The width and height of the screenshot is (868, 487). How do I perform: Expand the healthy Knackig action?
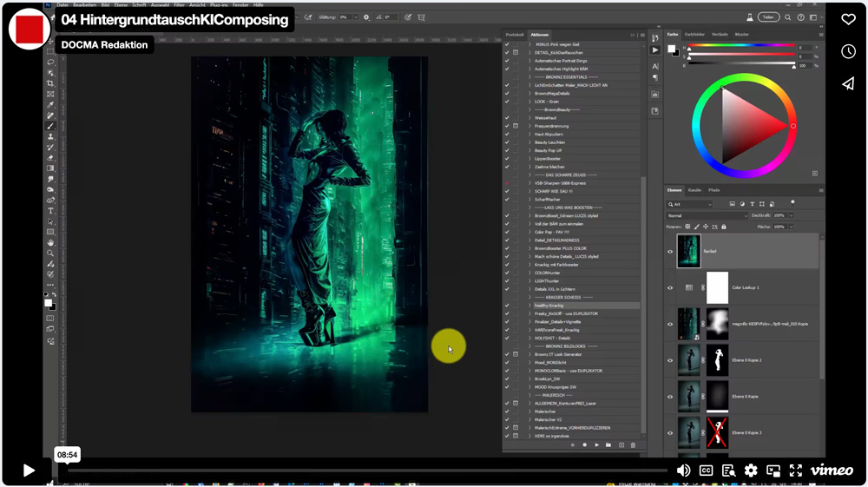tap(529, 306)
